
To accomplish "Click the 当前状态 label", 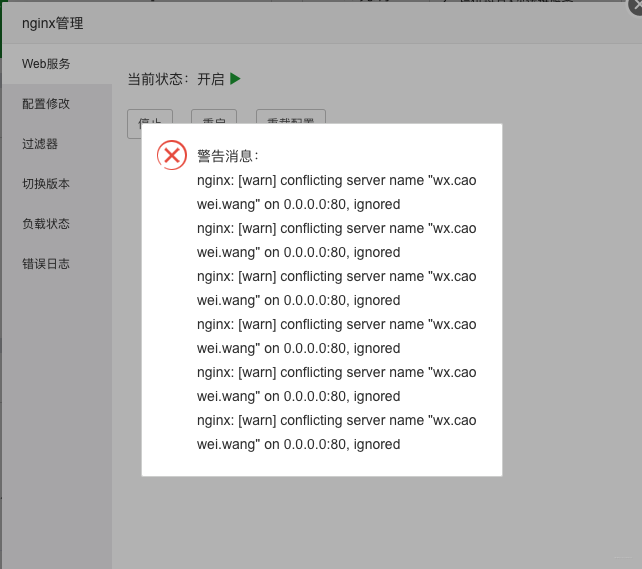I will click(158, 79).
